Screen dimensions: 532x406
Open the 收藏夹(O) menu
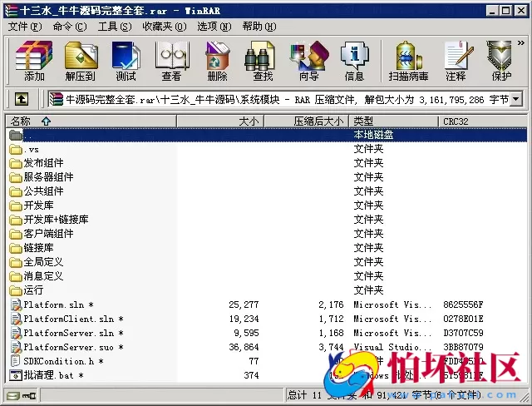click(165, 27)
